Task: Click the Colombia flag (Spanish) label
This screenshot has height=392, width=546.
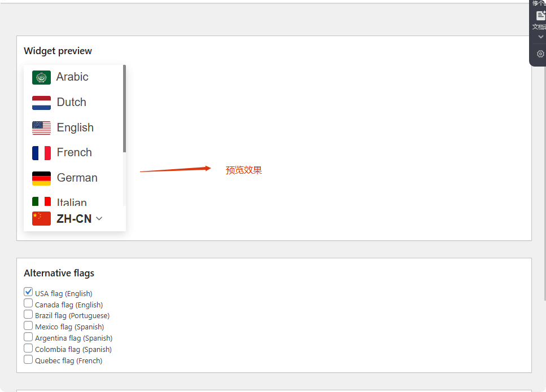Action: [73, 350]
